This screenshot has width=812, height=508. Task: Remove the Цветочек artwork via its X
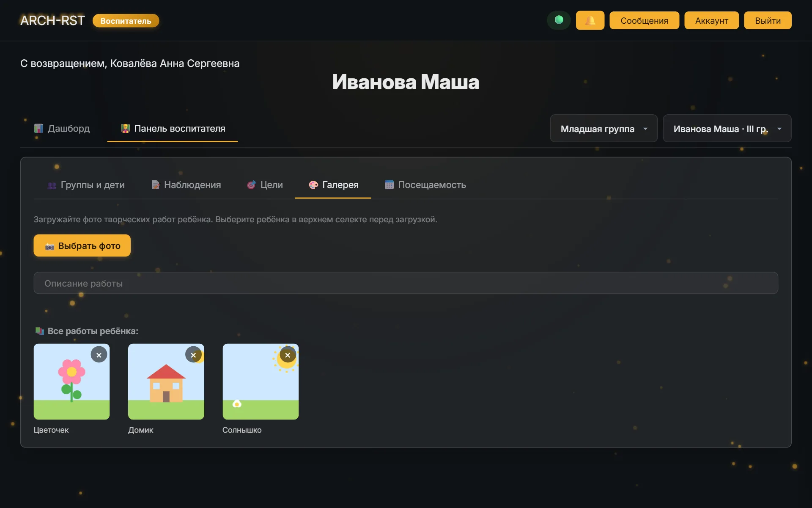tap(99, 355)
